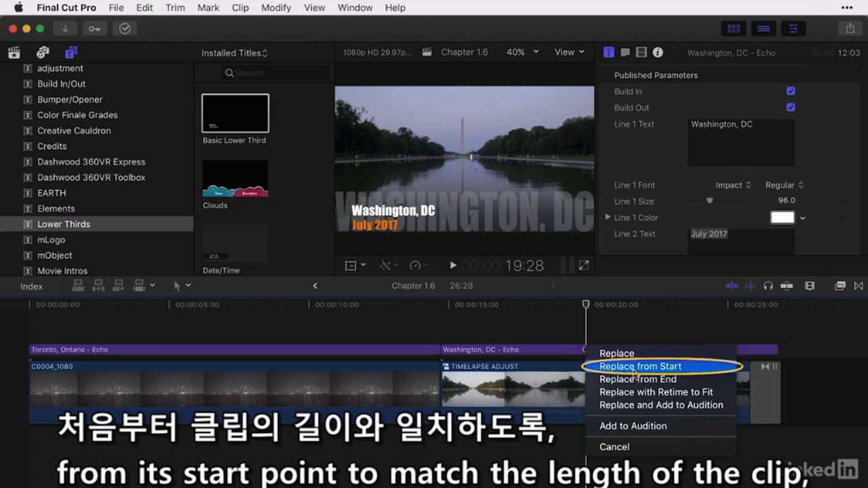Toggle video and audio skimming

[732, 286]
